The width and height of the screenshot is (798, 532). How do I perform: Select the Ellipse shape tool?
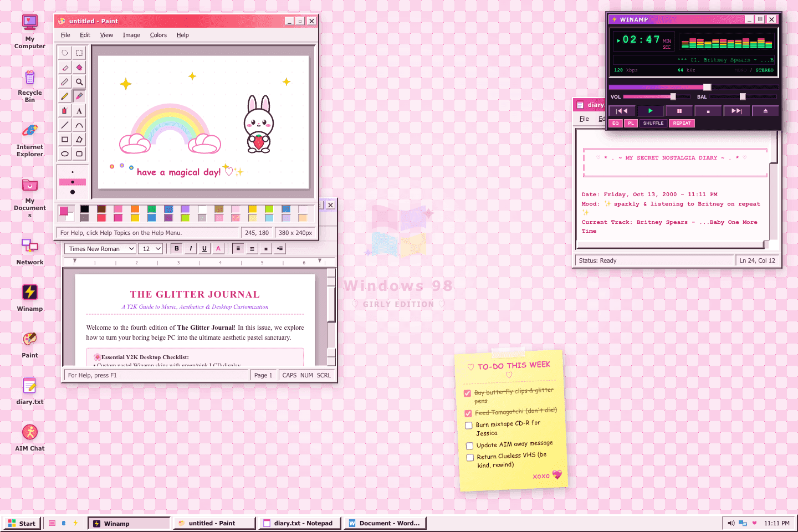point(65,154)
